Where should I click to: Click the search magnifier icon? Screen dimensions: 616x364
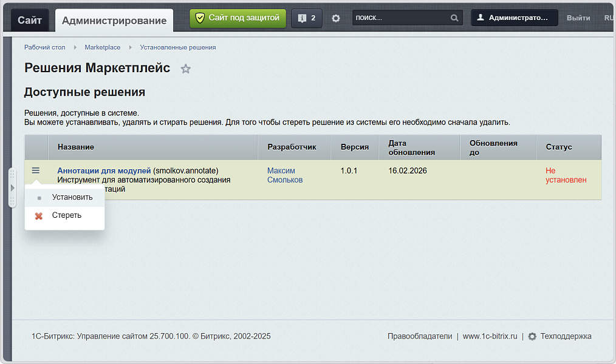coord(454,18)
